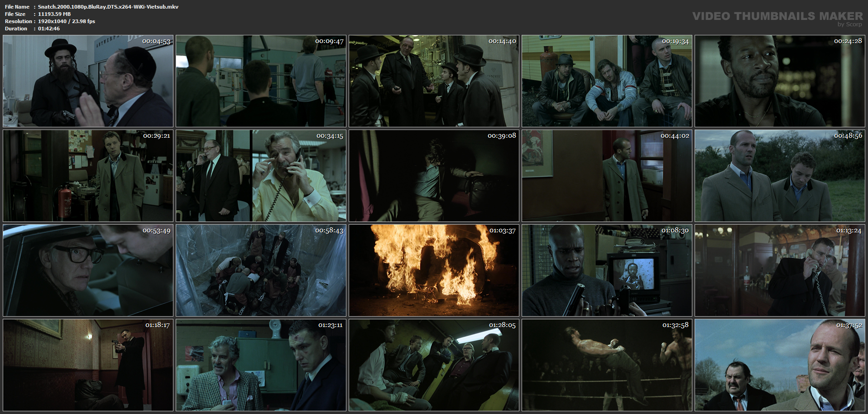This screenshot has height=414, width=868.
Task: Open the dark thumbnail at 00:39:08
Action: click(434, 176)
